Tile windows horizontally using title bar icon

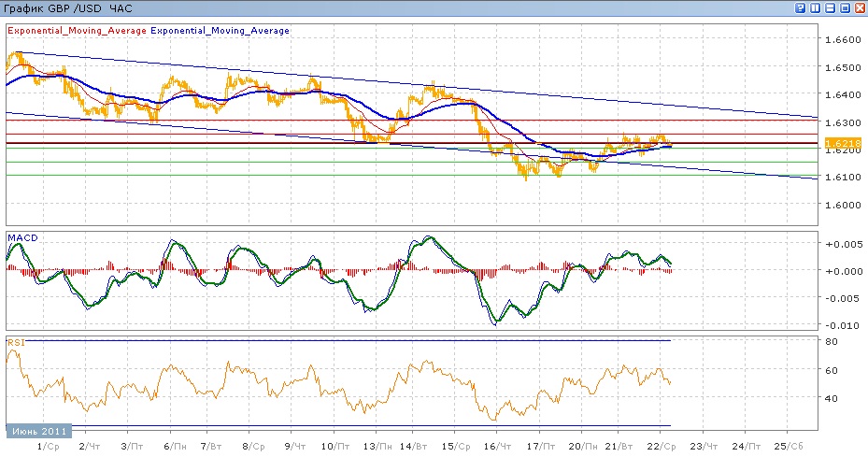click(x=831, y=7)
